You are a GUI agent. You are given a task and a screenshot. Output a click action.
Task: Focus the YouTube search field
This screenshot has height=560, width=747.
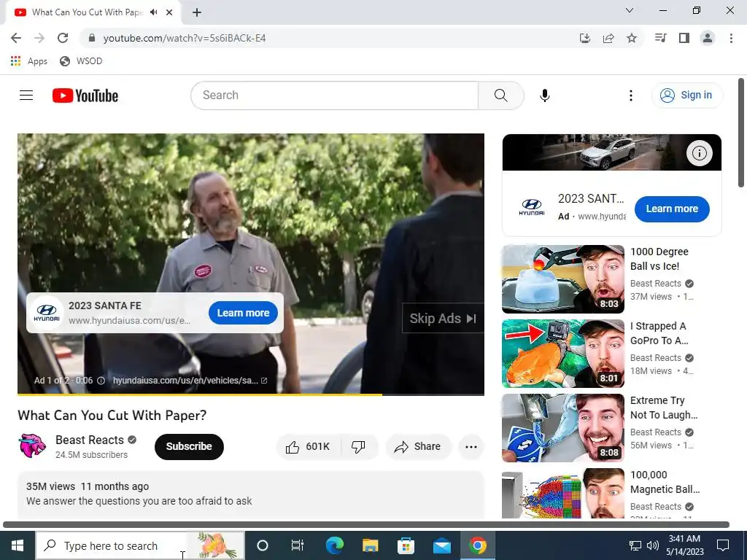click(334, 96)
